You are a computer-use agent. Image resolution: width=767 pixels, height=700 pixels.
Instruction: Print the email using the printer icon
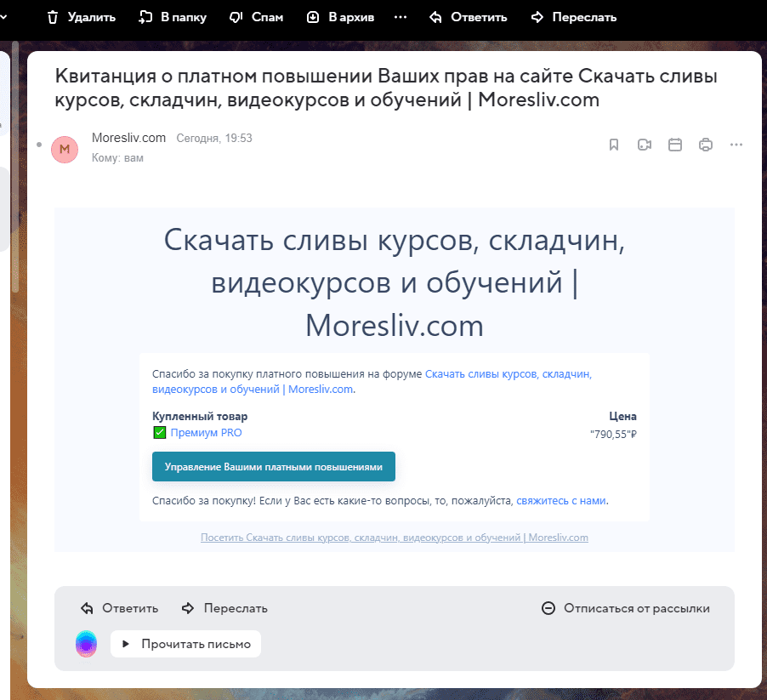pyautogui.click(x=705, y=145)
